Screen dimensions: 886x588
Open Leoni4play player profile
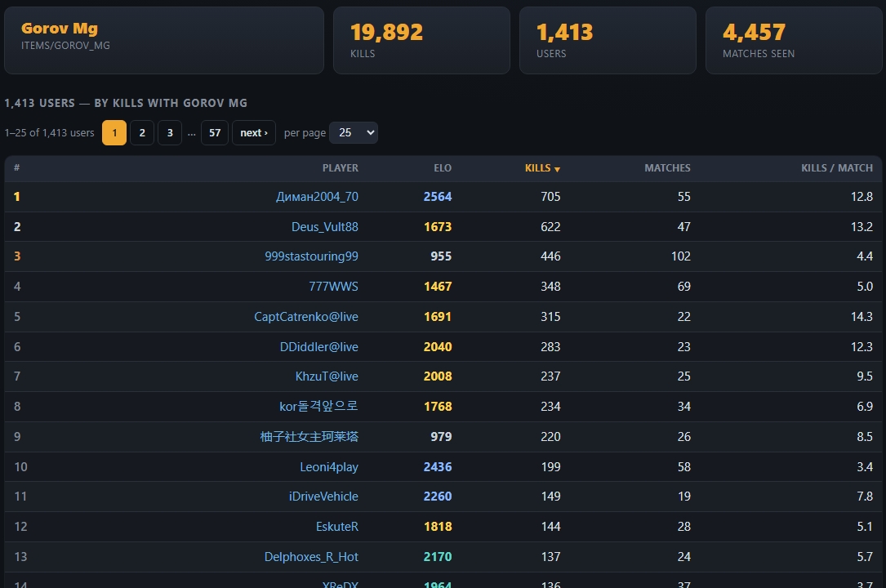329,467
